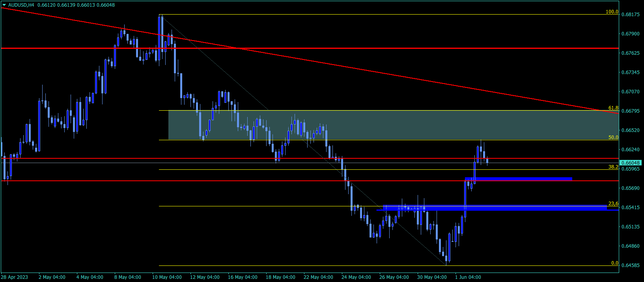Click the 22 May 04:00 time label

point(319,277)
